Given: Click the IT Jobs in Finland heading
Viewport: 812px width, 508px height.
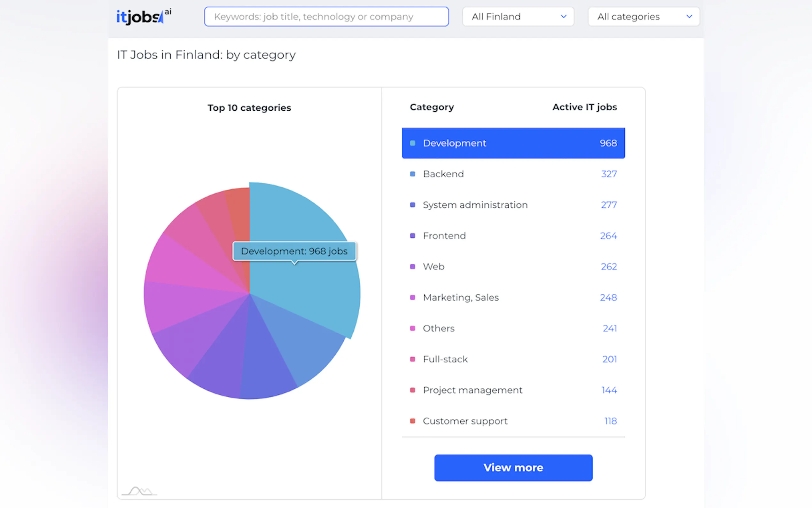Looking at the screenshot, I should [206, 55].
